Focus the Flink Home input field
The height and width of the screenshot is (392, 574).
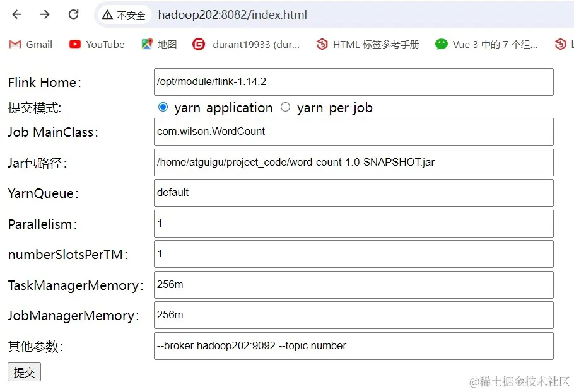tap(354, 82)
